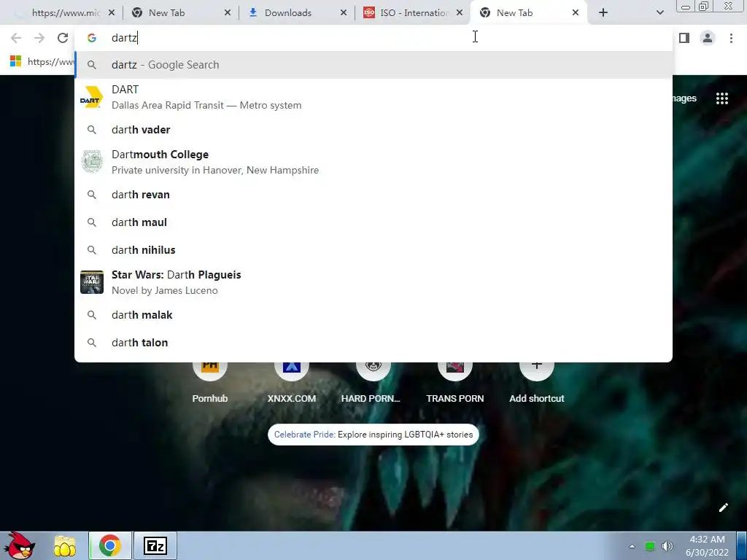Click the green network tray icon
Screen dimensions: 747x560
(x=649, y=546)
